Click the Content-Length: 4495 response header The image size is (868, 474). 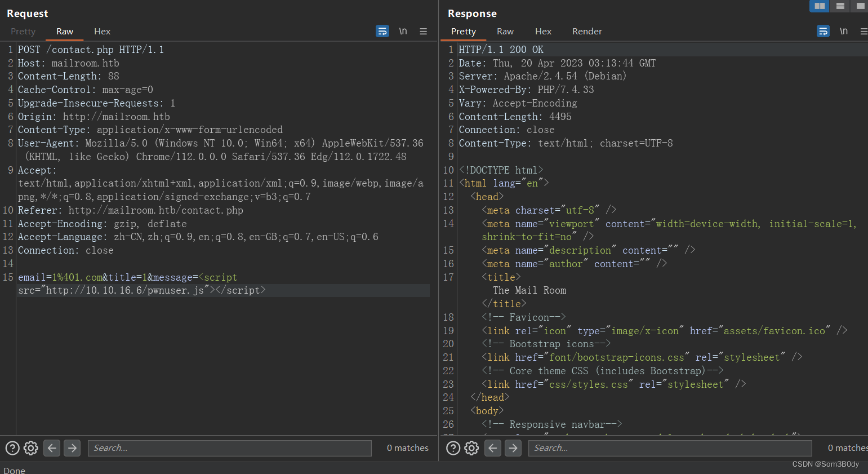515,117
